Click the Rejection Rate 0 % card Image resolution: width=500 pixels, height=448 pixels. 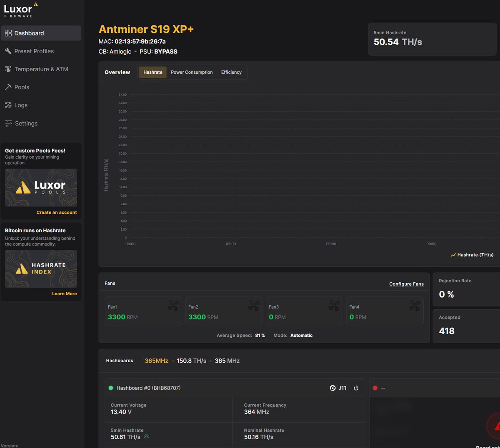click(467, 289)
